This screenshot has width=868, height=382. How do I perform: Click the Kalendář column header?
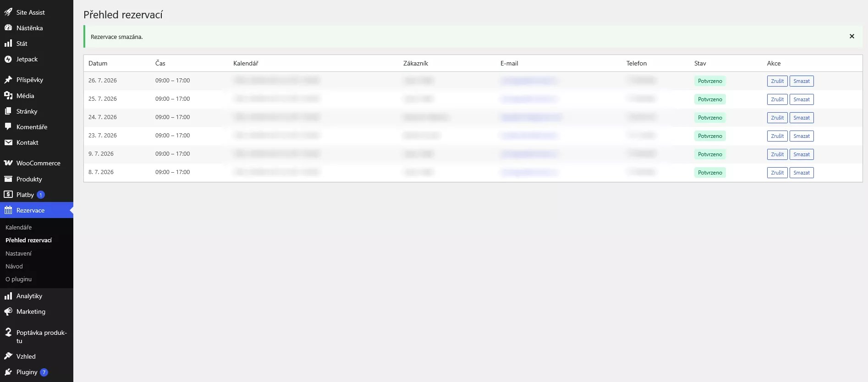tap(246, 63)
